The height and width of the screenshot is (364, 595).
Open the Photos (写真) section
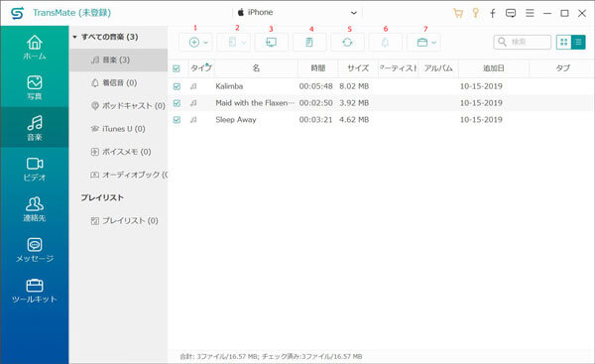tap(35, 87)
